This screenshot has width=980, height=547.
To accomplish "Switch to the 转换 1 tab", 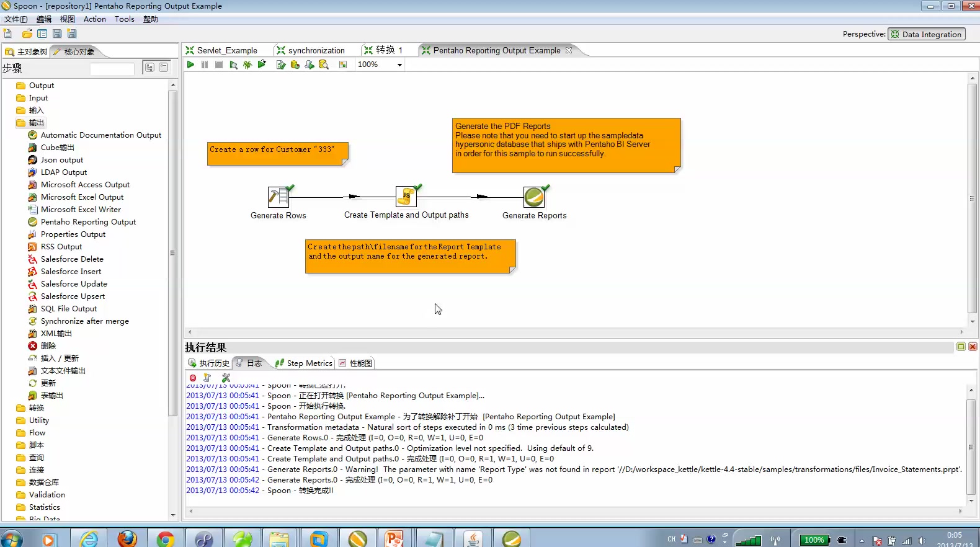I will pyautogui.click(x=383, y=50).
